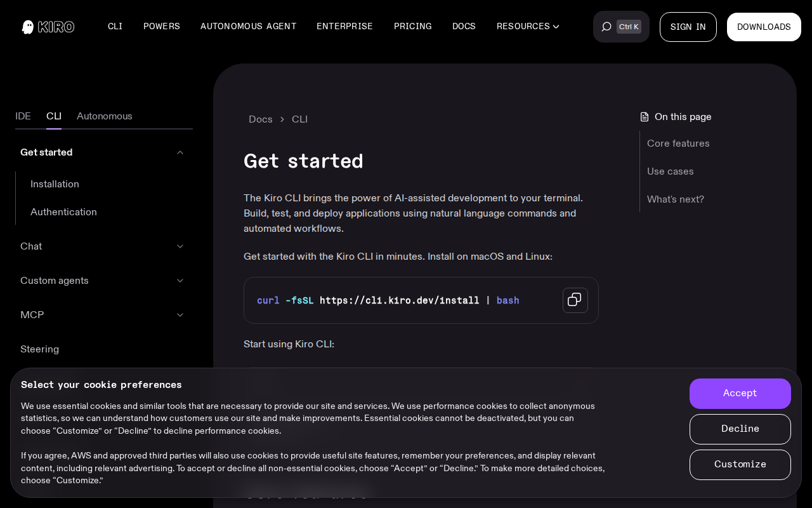The image size is (812, 508).
Task: Click the Ctrl K search field
Action: (x=629, y=27)
